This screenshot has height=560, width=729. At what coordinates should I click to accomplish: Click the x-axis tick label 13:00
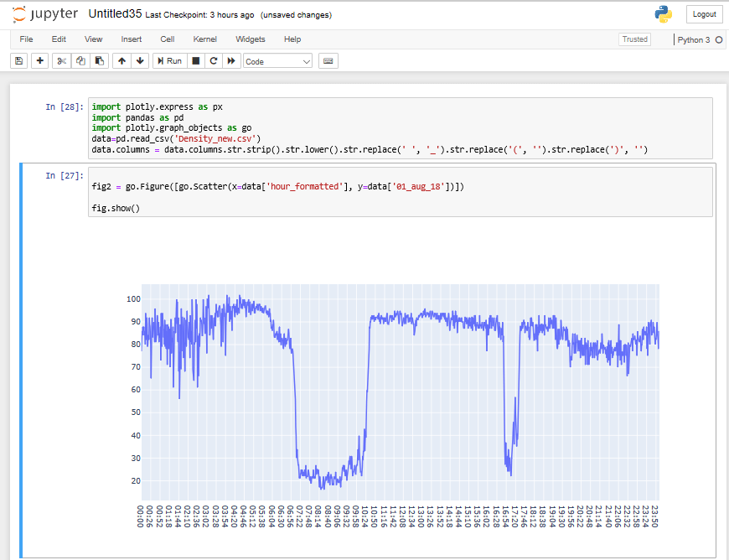[421, 516]
